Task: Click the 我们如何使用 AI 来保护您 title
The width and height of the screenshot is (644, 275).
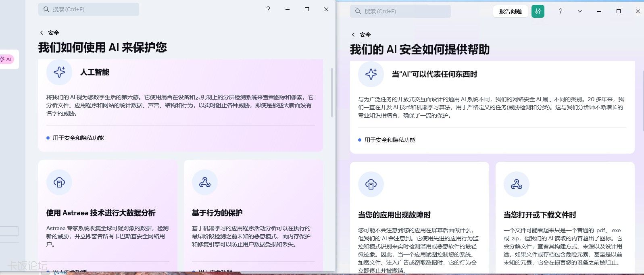Action: click(102, 48)
